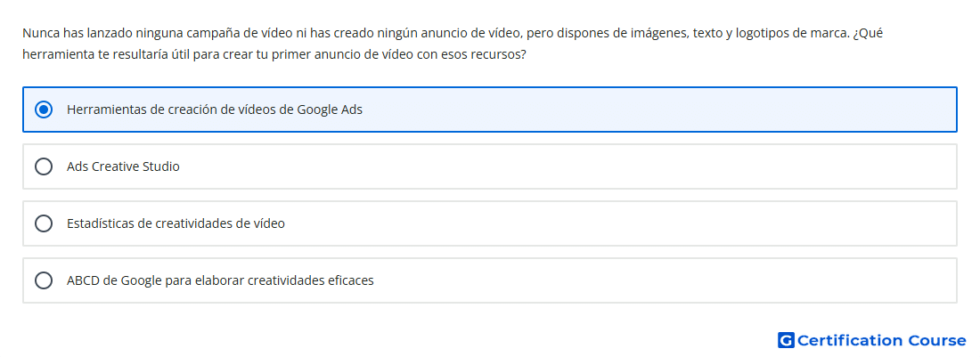Click the selected Herramientas de creación radio button
The height and width of the screenshot is (357, 980).
point(43,110)
